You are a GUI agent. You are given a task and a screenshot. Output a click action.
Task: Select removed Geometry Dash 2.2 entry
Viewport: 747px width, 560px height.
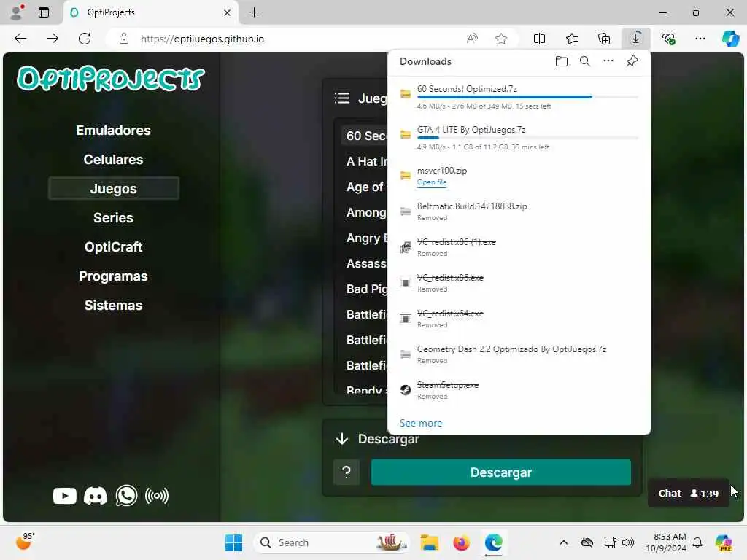(519, 354)
